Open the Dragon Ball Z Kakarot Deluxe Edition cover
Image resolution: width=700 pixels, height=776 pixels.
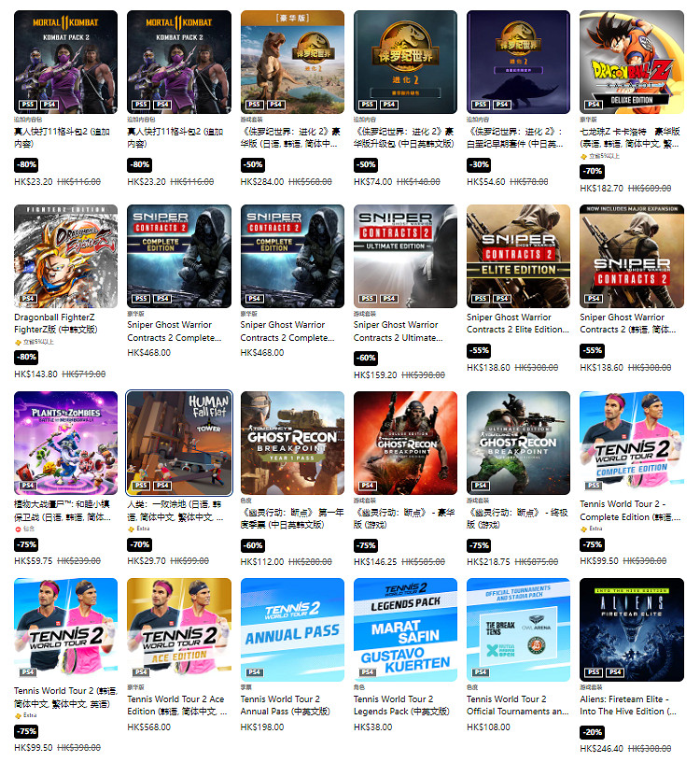(632, 62)
